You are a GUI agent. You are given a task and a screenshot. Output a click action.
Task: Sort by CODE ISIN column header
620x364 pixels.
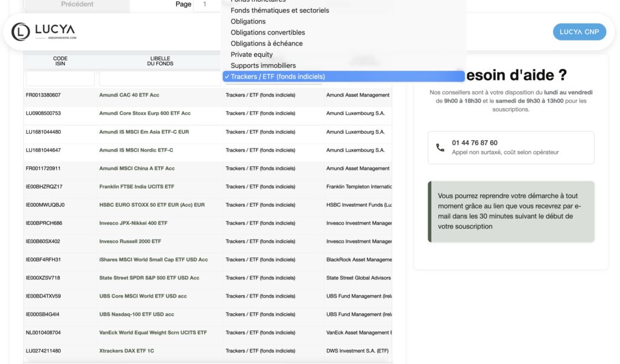pos(60,61)
